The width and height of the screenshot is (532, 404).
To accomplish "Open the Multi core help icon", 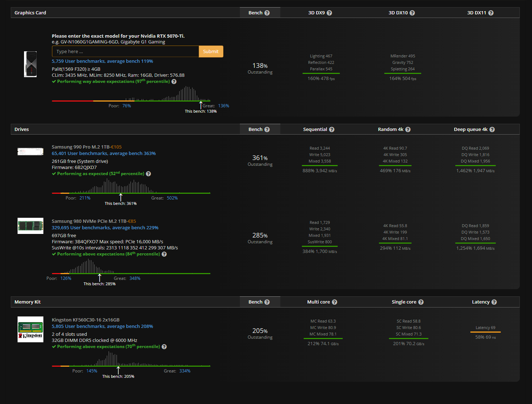I will [x=334, y=302].
